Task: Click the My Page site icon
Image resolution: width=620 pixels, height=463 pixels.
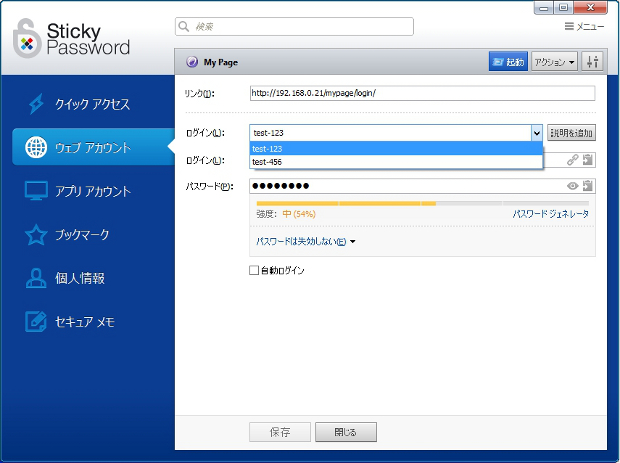Action: tap(192, 62)
